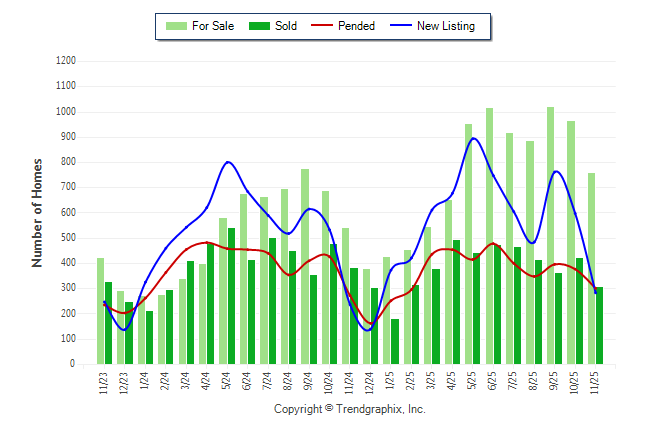Click the Copyright Trendgraphix, Inc. text
The image size is (646, 434).
(349, 409)
